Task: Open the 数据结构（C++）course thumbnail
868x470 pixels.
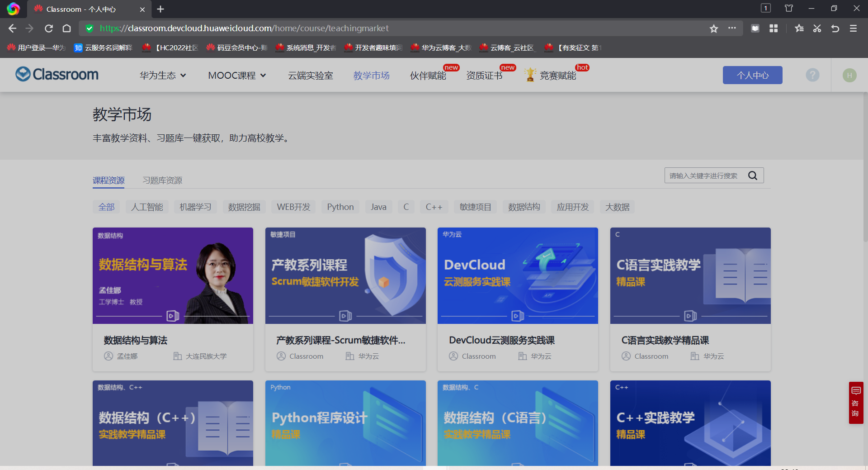Action: [x=173, y=423]
